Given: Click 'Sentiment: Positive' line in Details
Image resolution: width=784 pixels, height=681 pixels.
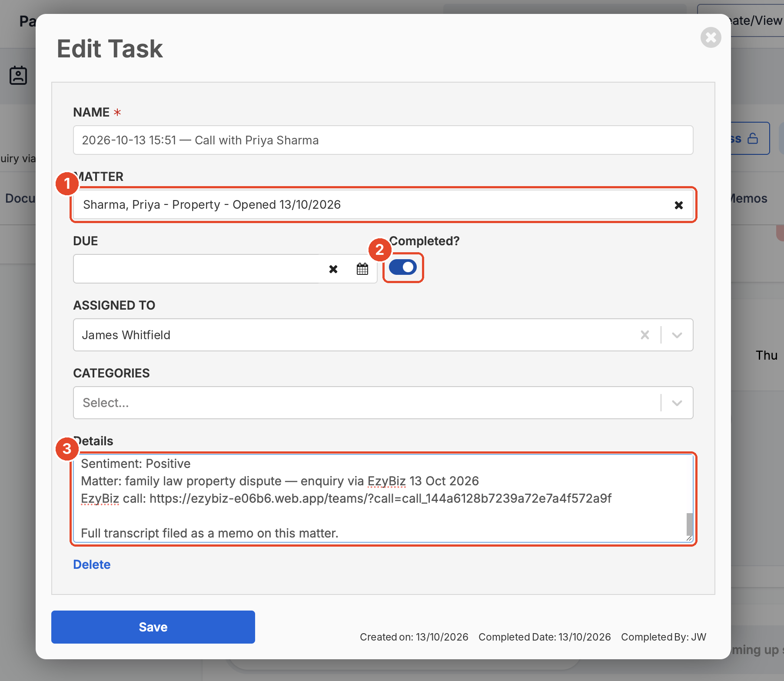Looking at the screenshot, I should point(136,464).
